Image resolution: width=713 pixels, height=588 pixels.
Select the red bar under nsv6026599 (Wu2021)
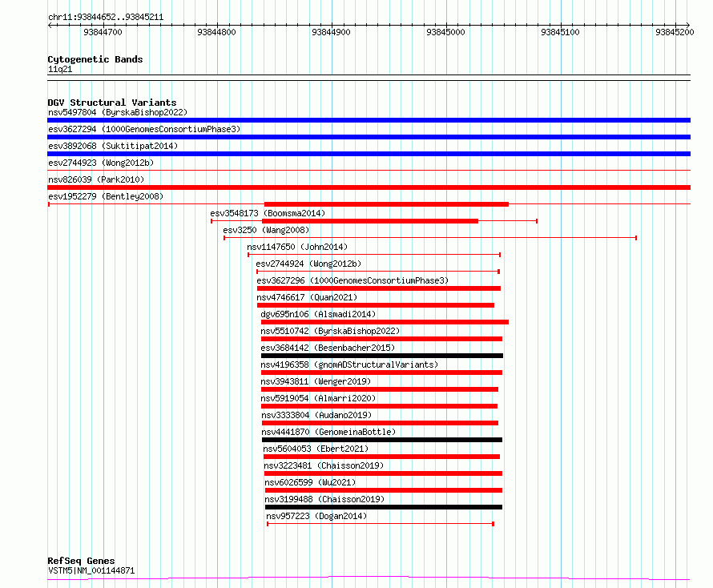coord(384,490)
